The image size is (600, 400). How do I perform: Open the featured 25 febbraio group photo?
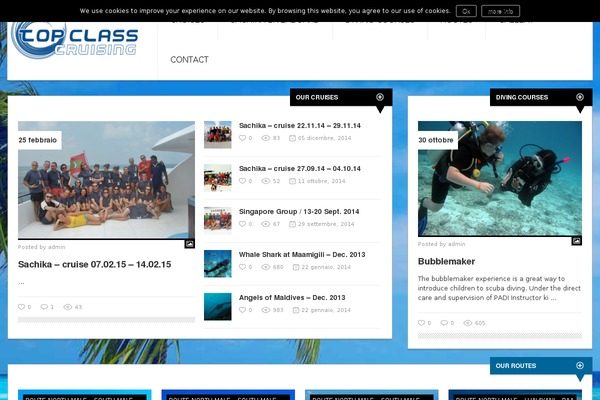(x=106, y=180)
